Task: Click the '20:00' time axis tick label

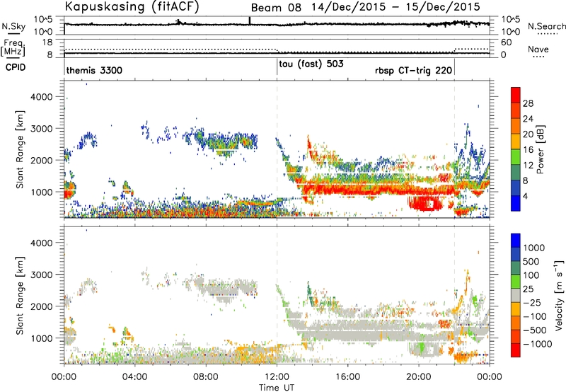Action: tap(419, 377)
